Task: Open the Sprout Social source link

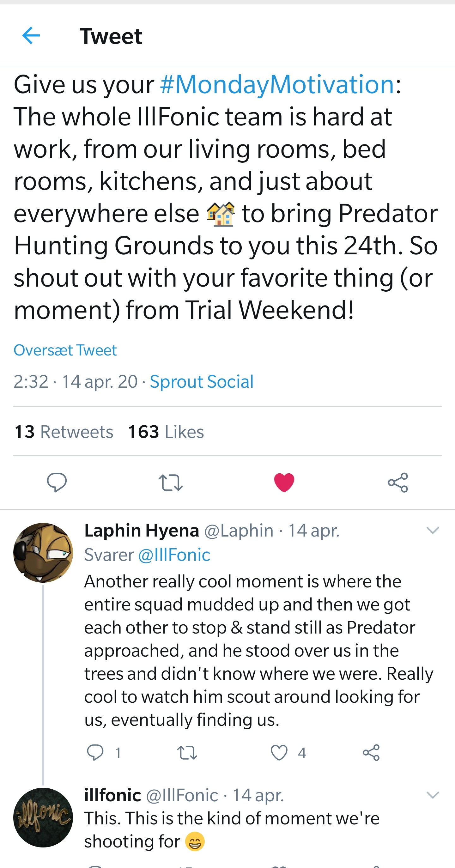Action: tap(202, 381)
